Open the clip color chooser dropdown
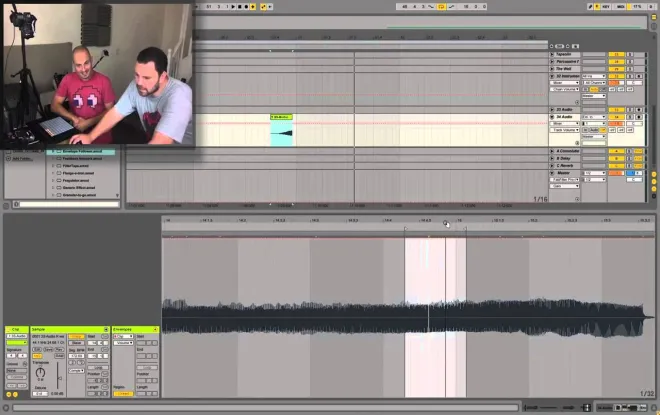660x415 pixels. point(17,343)
